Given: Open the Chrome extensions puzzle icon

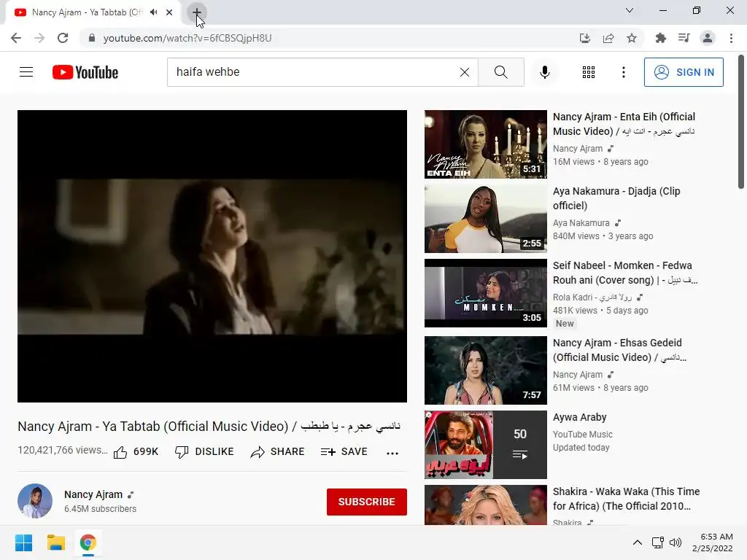Looking at the screenshot, I should pyautogui.click(x=661, y=38).
